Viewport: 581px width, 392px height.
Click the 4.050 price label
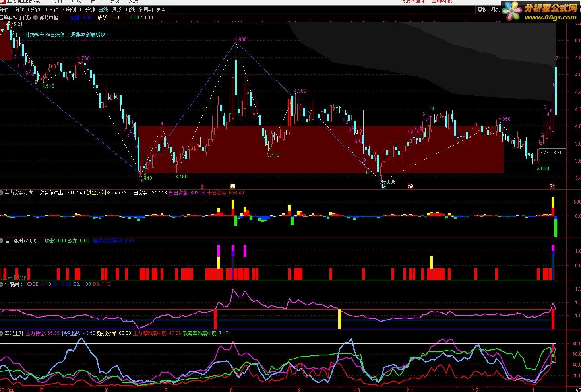(x=504, y=119)
